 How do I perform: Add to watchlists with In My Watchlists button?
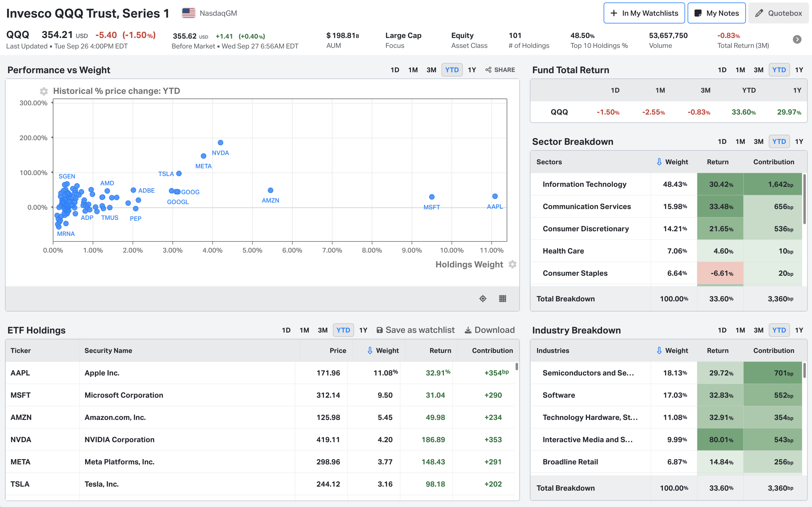click(x=644, y=13)
